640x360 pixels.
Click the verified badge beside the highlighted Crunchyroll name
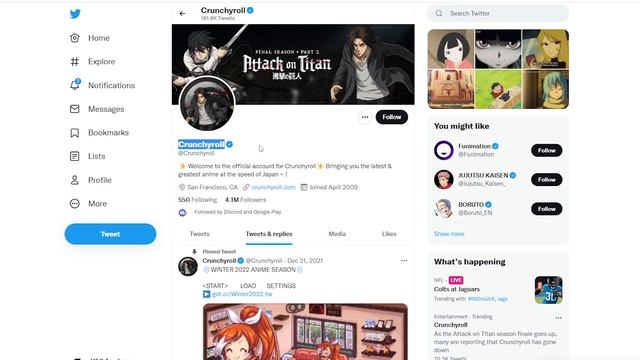coord(229,144)
